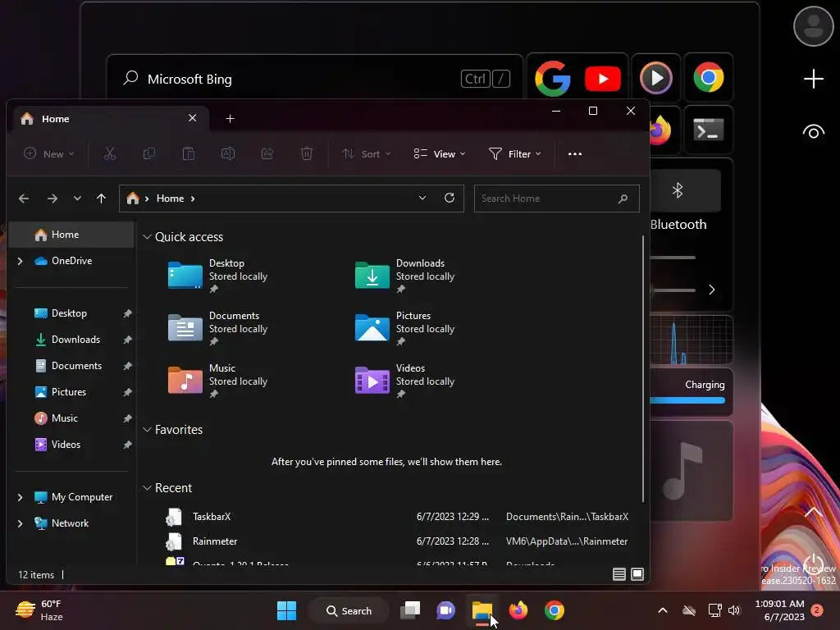Click the Microsoft Bing search box
Screen dimensions: 840x630
click(314, 79)
